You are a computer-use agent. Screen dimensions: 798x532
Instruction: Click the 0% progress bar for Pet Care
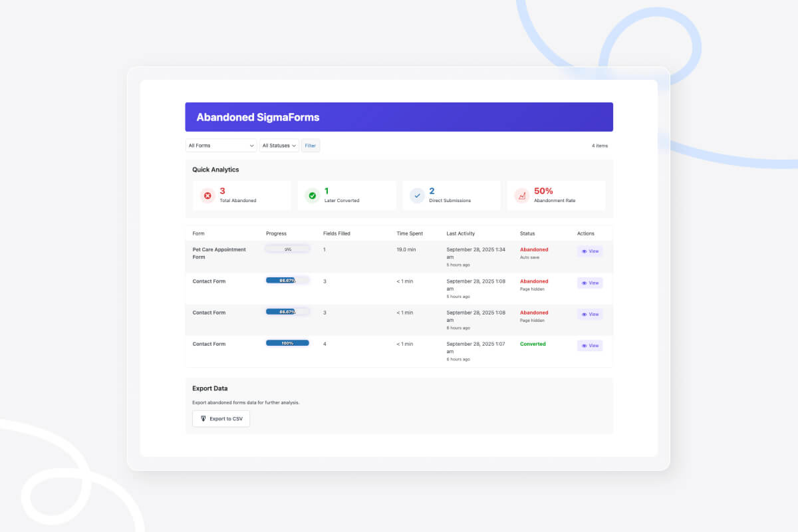pos(287,249)
